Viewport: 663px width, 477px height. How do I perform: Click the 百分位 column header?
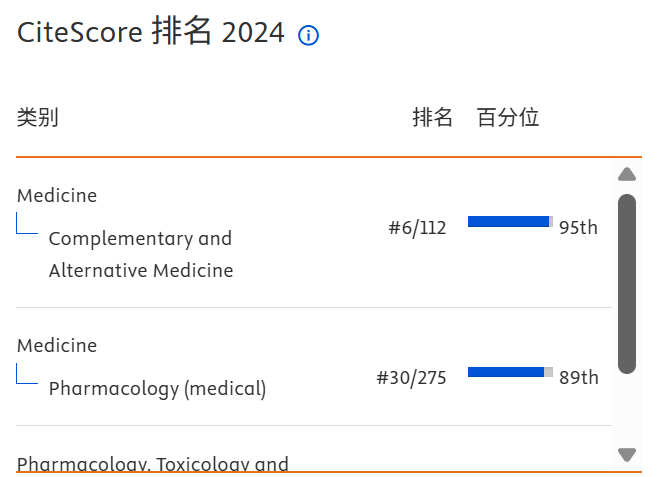[508, 118]
